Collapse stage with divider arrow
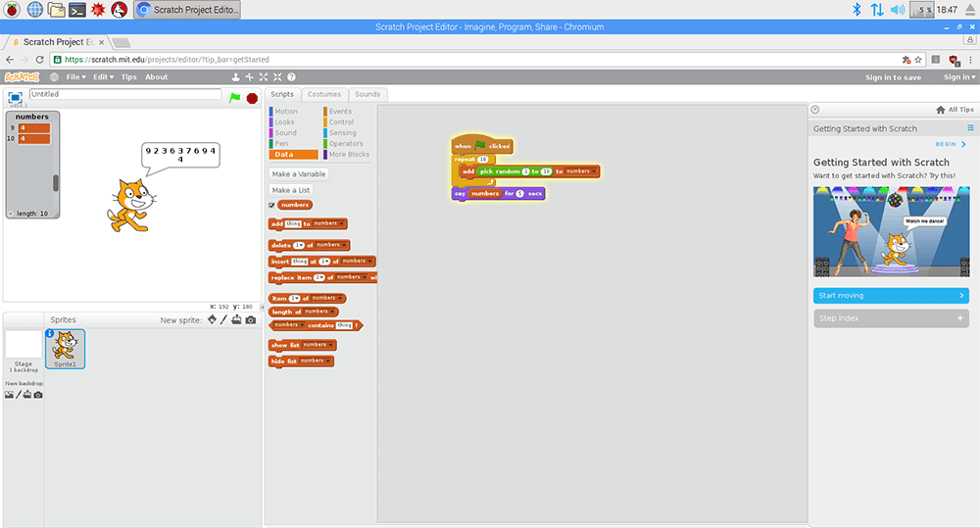This screenshot has width=980, height=528. tap(263, 307)
